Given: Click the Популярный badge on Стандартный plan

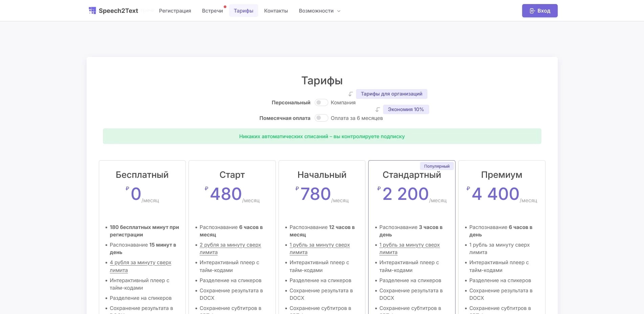Looking at the screenshot, I should (437, 166).
